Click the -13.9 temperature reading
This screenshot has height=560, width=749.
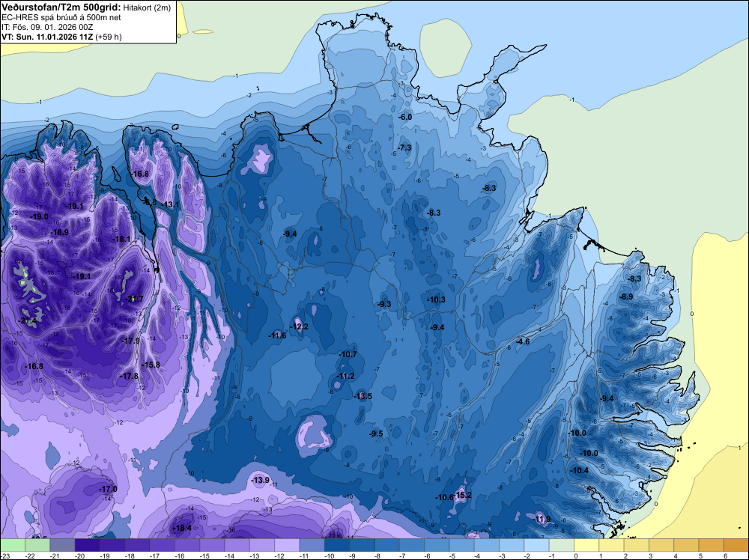coord(261,480)
